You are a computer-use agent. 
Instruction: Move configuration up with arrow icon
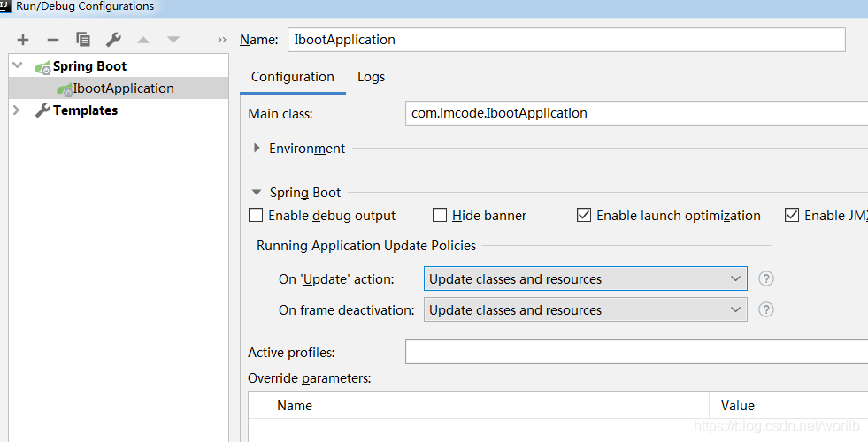[143, 40]
